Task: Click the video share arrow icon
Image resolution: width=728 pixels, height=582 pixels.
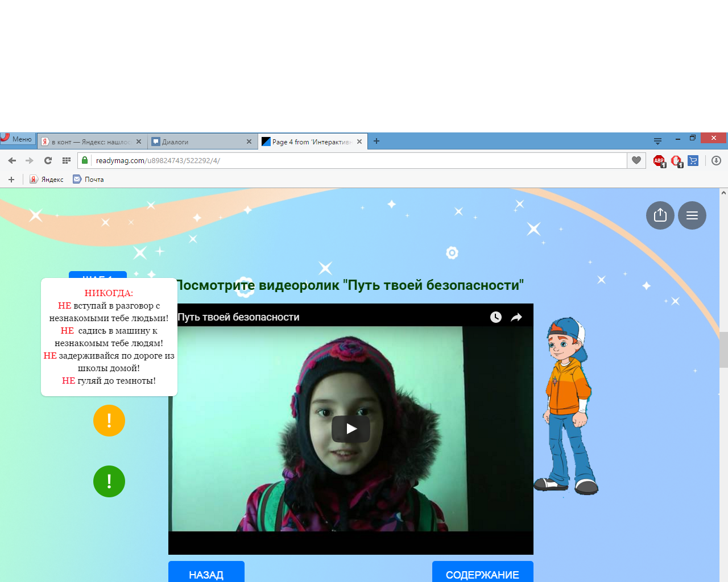Action: click(516, 317)
